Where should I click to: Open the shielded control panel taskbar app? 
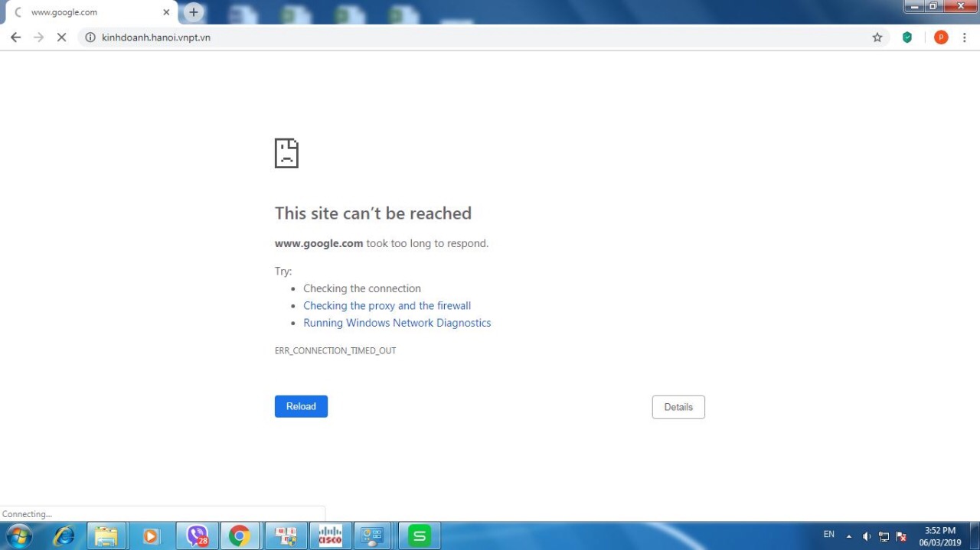tap(286, 536)
